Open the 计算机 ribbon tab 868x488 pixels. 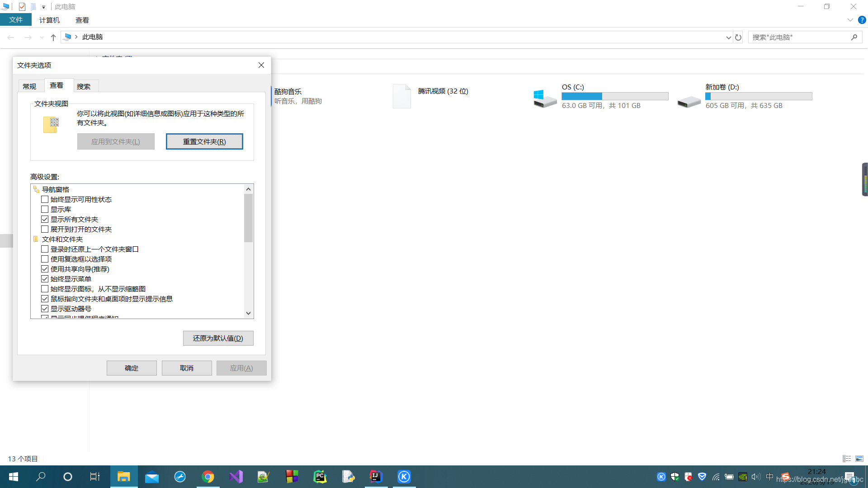click(x=49, y=20)
